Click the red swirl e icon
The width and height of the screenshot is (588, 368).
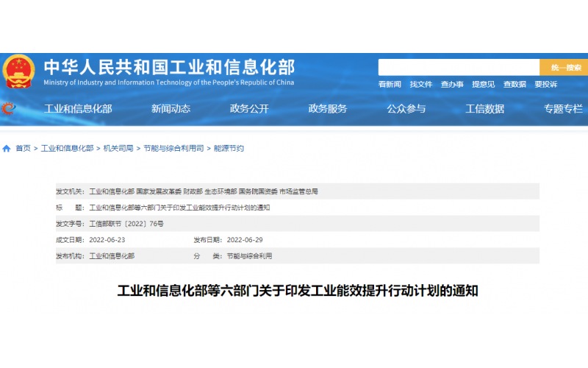click(x=8, y=108)
